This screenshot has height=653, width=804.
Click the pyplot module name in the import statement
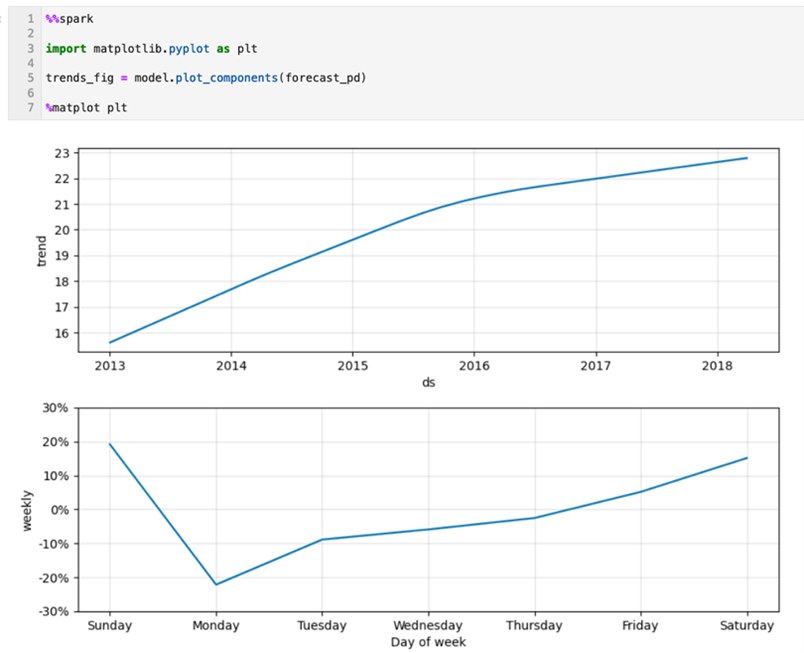point(190,48)
